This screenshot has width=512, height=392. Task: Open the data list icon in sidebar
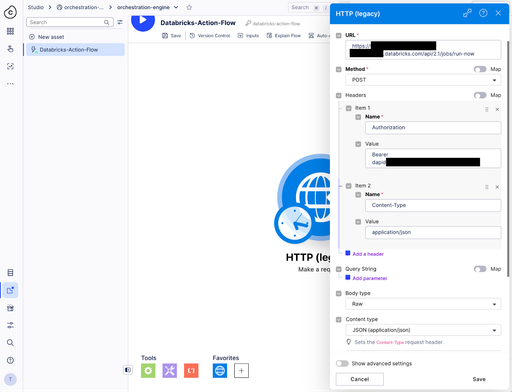tap(10, 273)
